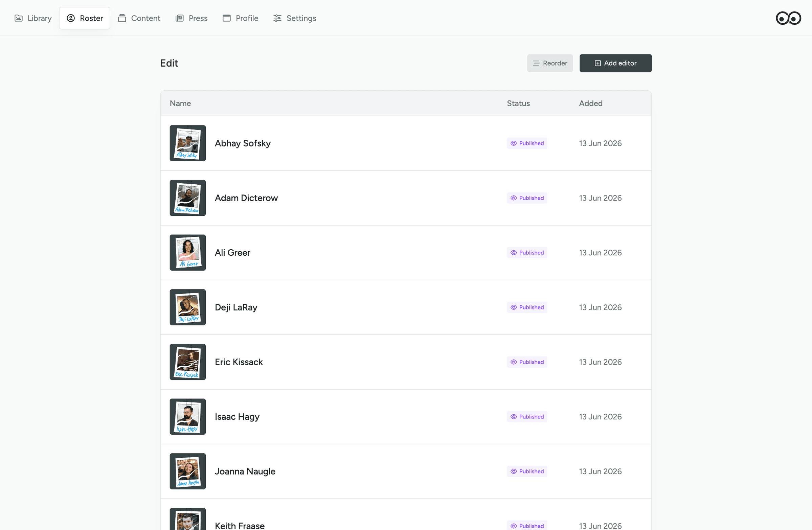This screenshot has width=812, height=530.
Task: Open Isaac Hagy's photo thumbnail
Action: tap(188, 417)
